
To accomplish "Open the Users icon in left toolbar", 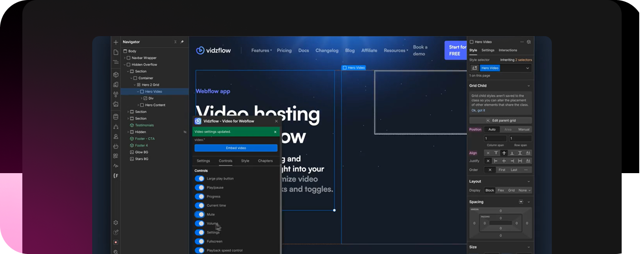I will coord(115,137).
